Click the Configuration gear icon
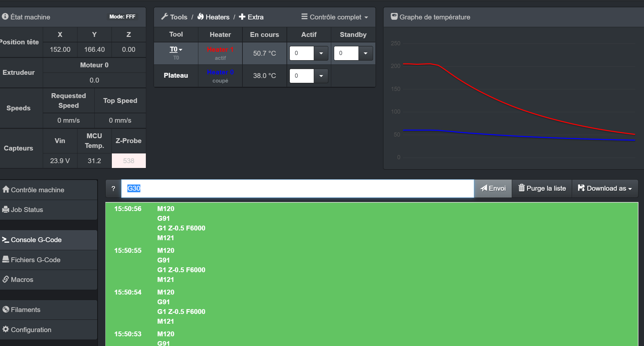 (6, 329)
